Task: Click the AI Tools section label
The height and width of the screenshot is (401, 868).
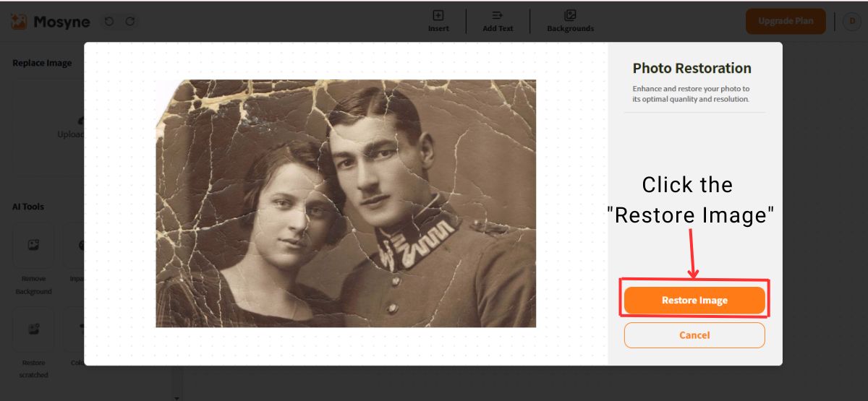Action: click(28, 207)
